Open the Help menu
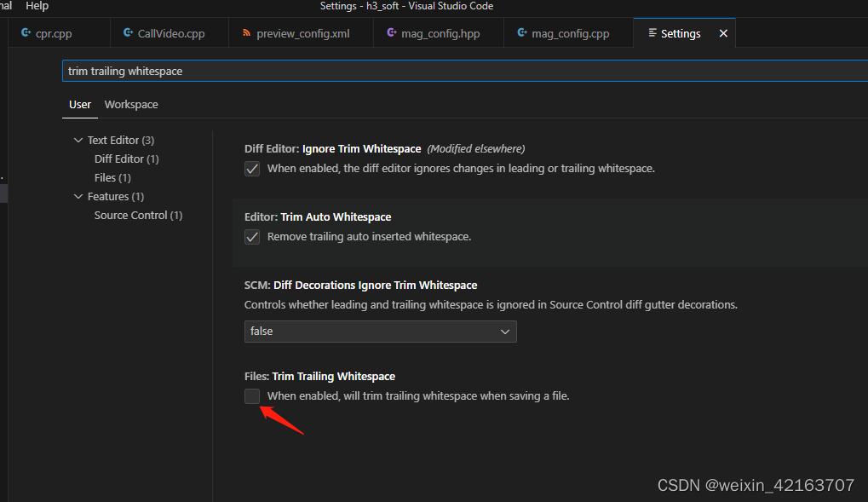 (37, 6)
